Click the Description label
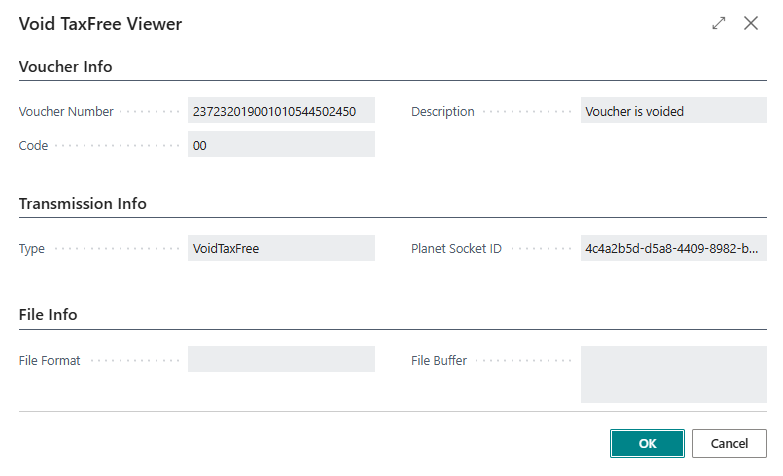 (x=442, y=112)
